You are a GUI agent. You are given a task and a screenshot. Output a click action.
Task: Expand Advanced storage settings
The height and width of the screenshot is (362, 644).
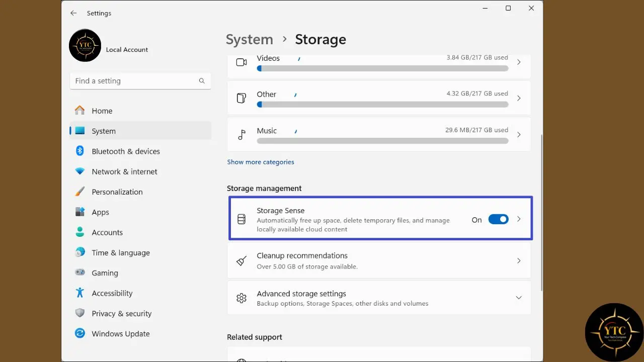pos(519,298)
